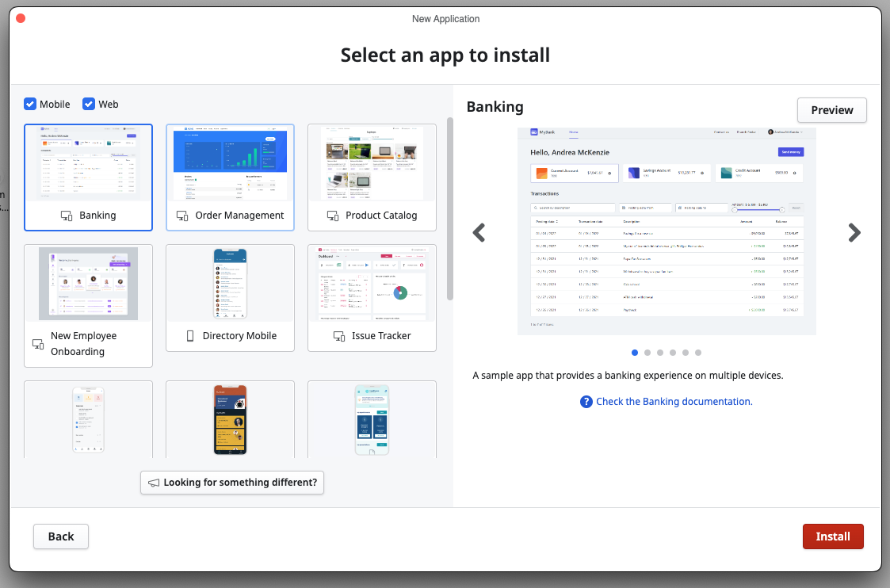Viewport: 890px width, 588px height.
Task: Click the device icon beside Order Management
Action: pyautogui.click(x=182, y=216)
